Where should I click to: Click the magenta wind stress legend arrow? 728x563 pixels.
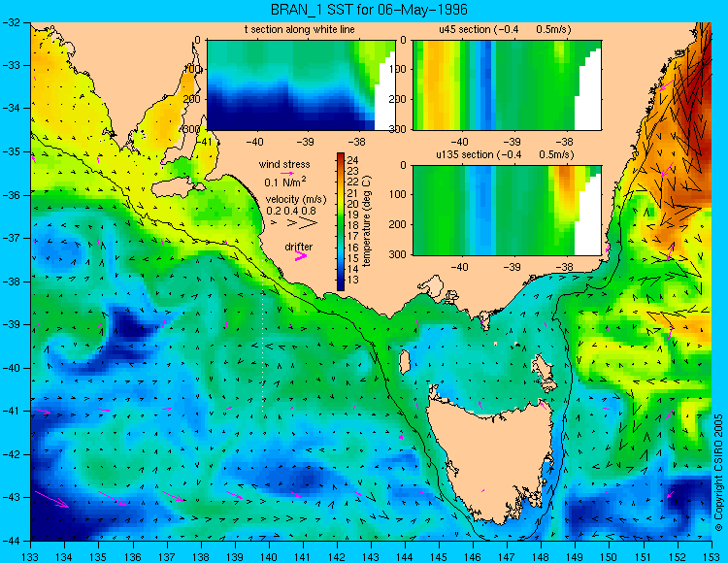coord(287,174)
